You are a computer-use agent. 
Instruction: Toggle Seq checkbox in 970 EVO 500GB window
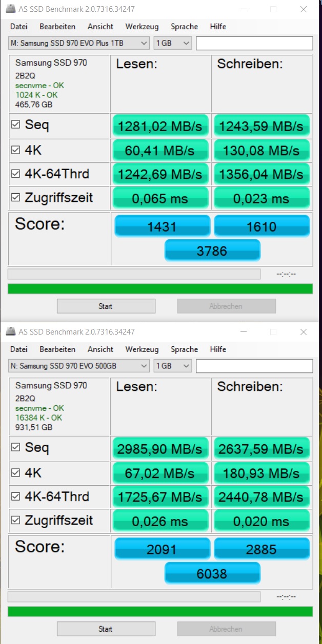pyautogui.click(x=16, y=447)
